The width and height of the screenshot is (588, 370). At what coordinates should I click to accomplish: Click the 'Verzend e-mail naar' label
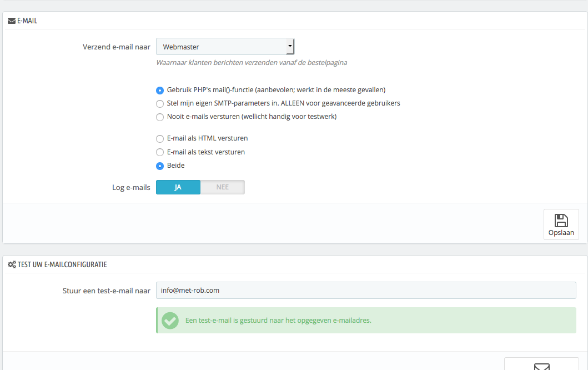click(x=116, y=47)
